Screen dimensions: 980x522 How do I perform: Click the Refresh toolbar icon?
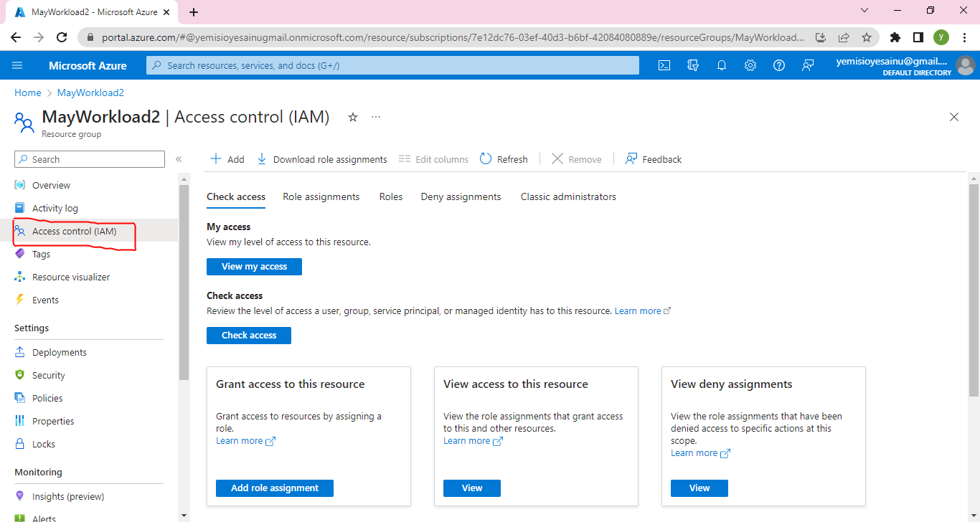click(x=486, y=159)
